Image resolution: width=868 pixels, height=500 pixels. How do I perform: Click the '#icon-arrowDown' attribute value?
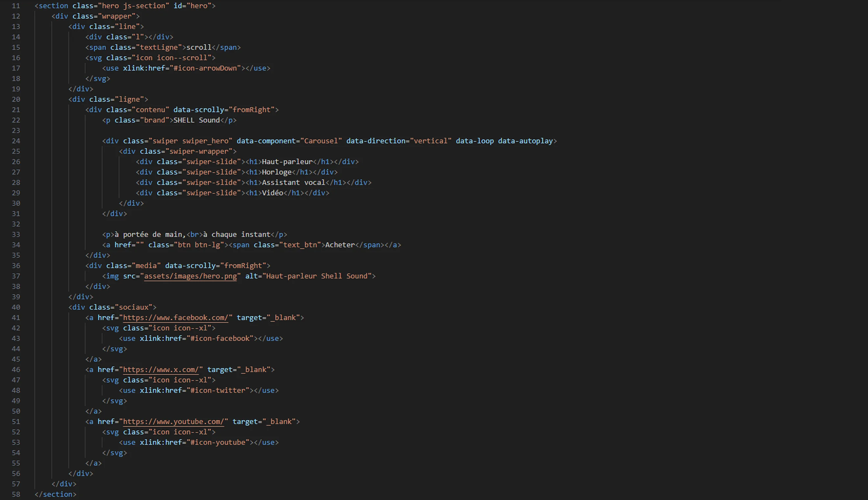[205, 68]
